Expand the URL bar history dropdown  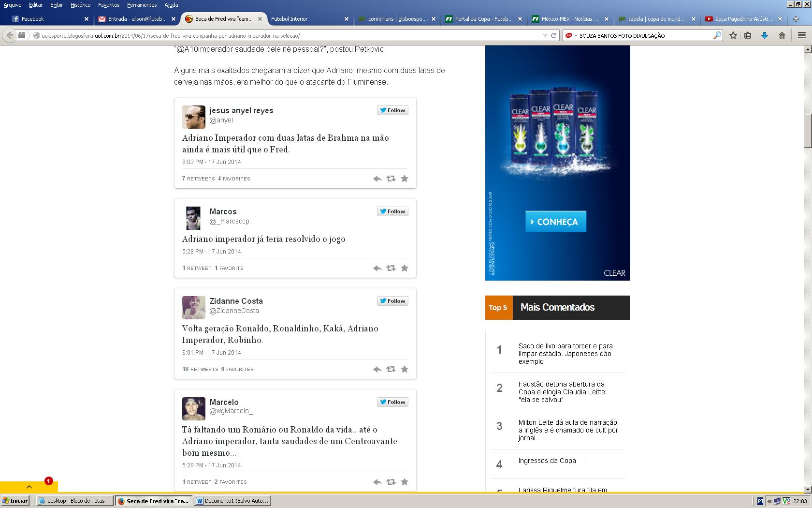(545, 35)
